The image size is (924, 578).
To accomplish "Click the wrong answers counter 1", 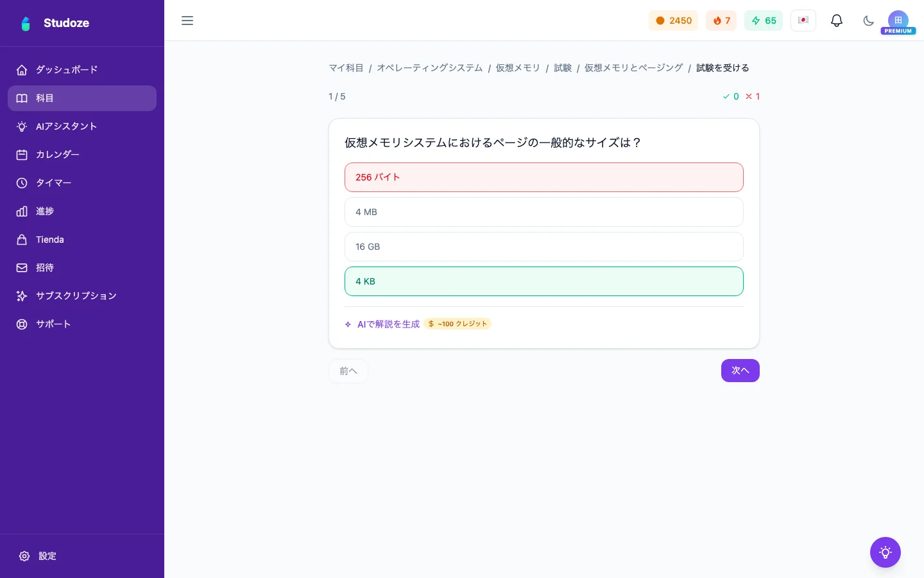I will click(753, 96).
